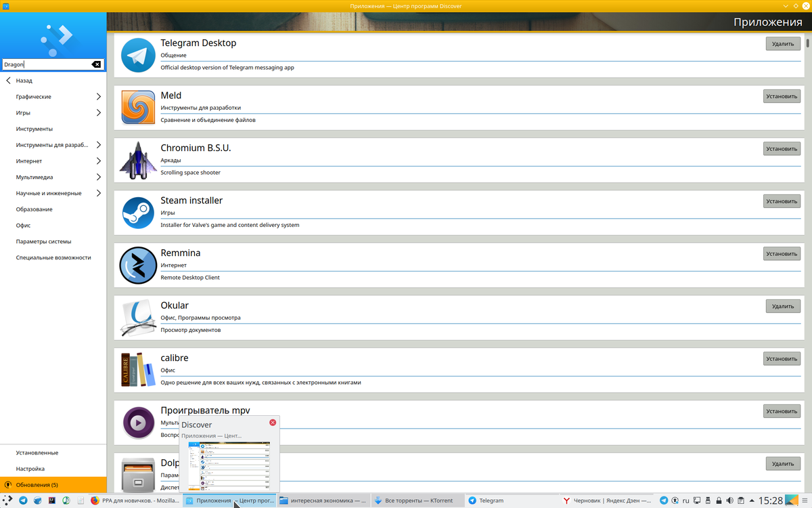Screen dimensions: 812x508
Task: Go back with Назад
Action: [x=53, y=81]
